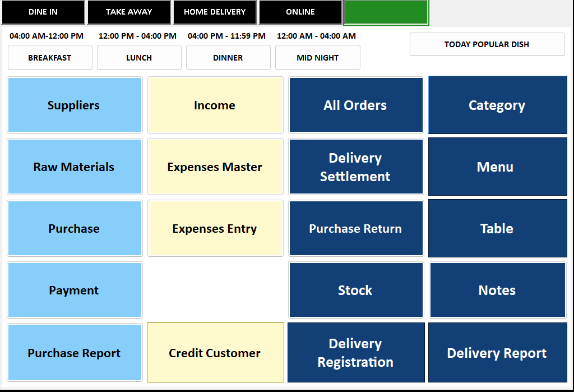This screenshot has height=392, width=574.
Task: Click the 04:00 PM - 11:59 PM time label
Action: click(226, 36)
